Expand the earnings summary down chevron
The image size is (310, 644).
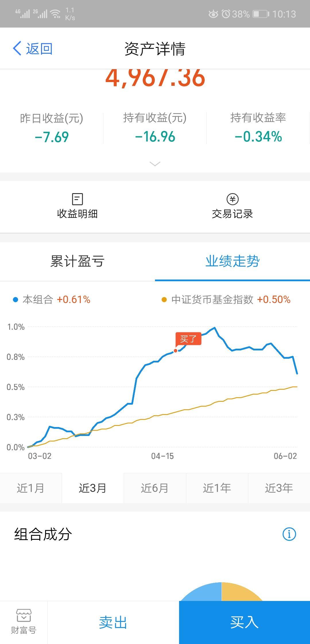(155, 164)
